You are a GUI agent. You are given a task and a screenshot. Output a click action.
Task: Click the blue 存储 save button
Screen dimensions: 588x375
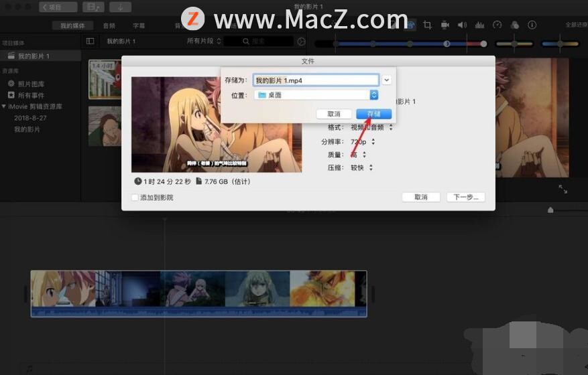point(373,114)
